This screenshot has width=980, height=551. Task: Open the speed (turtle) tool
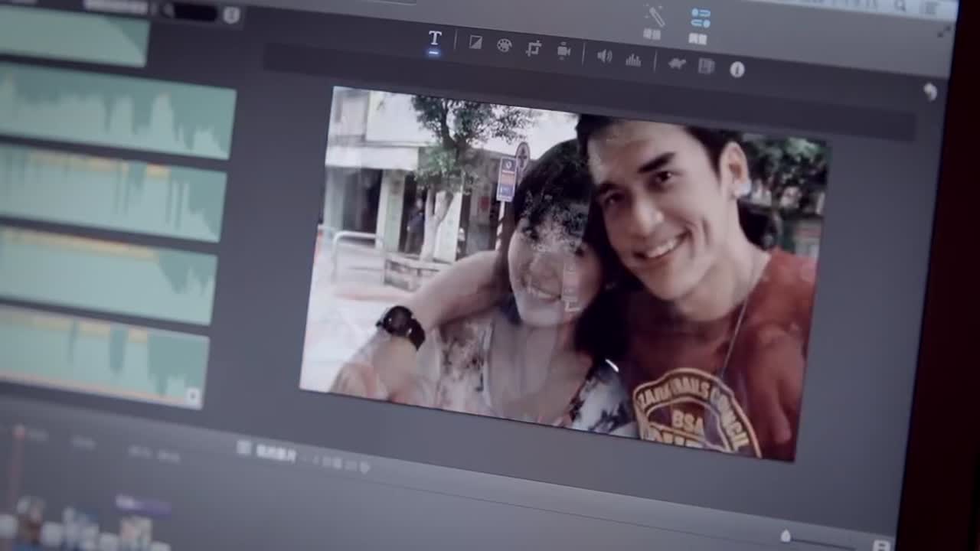pos(677,64)
